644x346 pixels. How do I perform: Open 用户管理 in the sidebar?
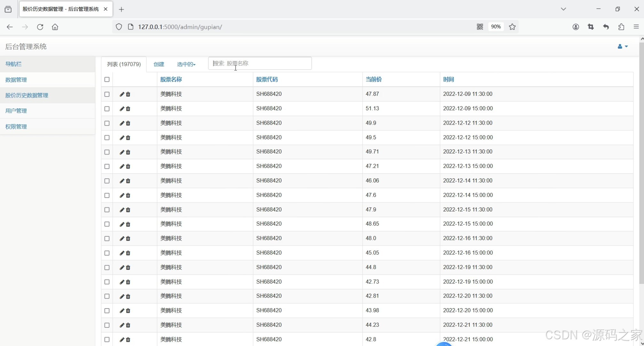tap(16, 111)
